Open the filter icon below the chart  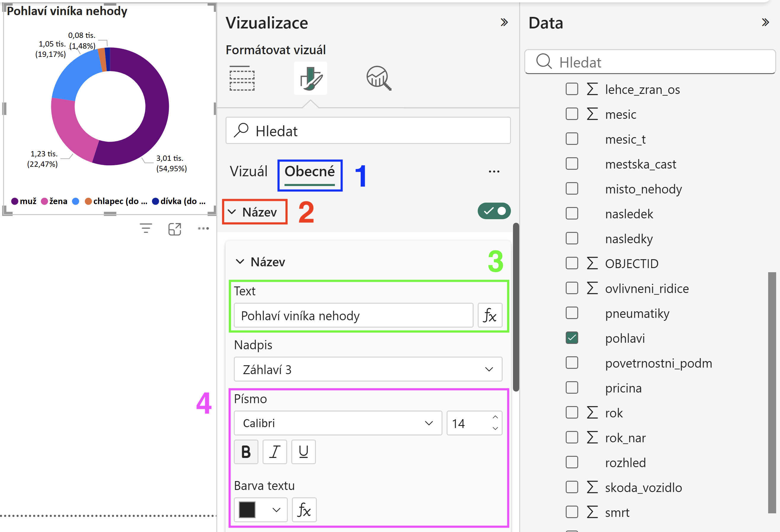[x=146, y=228]
